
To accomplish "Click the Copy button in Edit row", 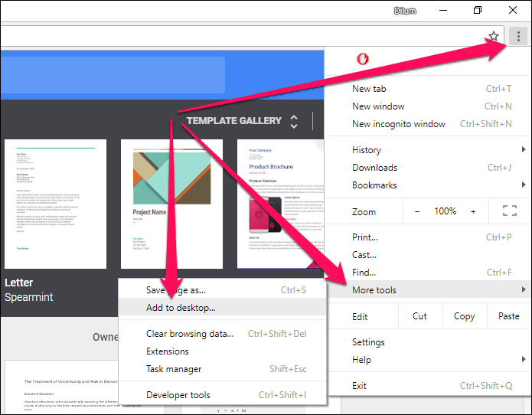I will click(465, 316).
